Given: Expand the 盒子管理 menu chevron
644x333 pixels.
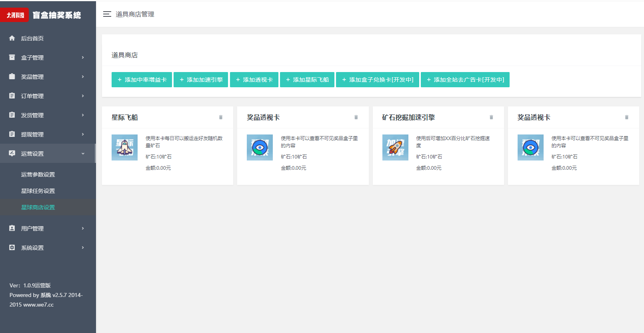Looking at the screenshot, I should 83,58.
